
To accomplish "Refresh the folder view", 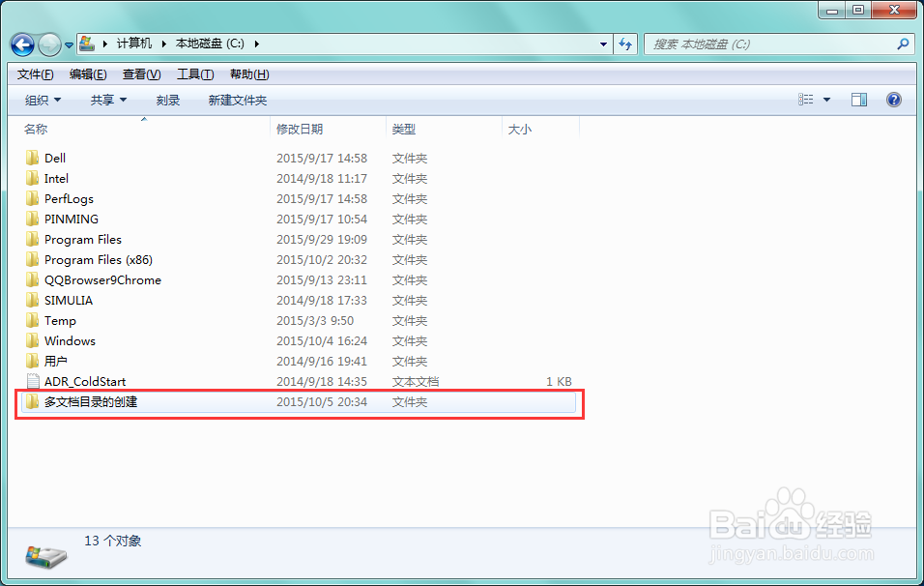I will point(625,44).
